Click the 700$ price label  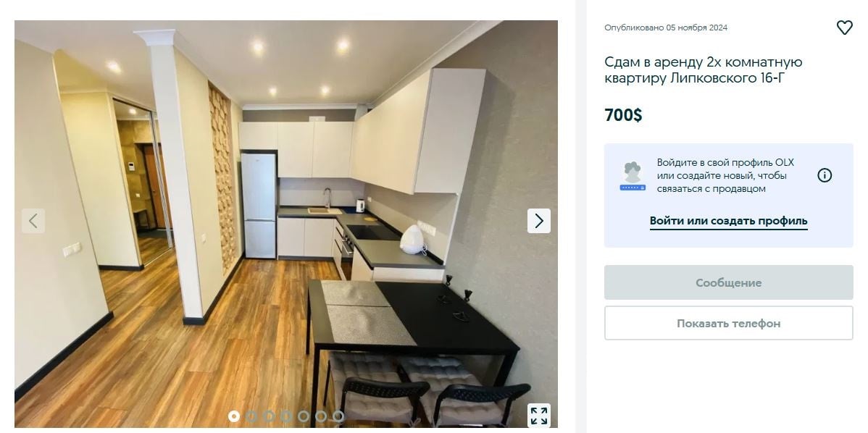(623, 115)
